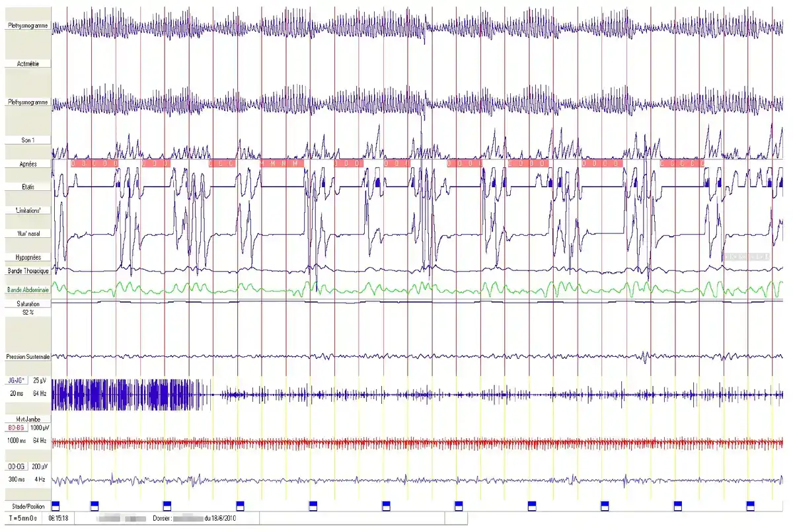Image resolution: width=793 pixels, height=532 pixels.
Task: Click the Bande Thoracique channel label
Action: (x=27, y=271)
